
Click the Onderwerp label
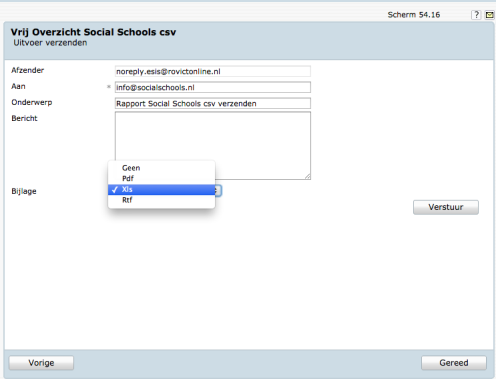point(32,102)
